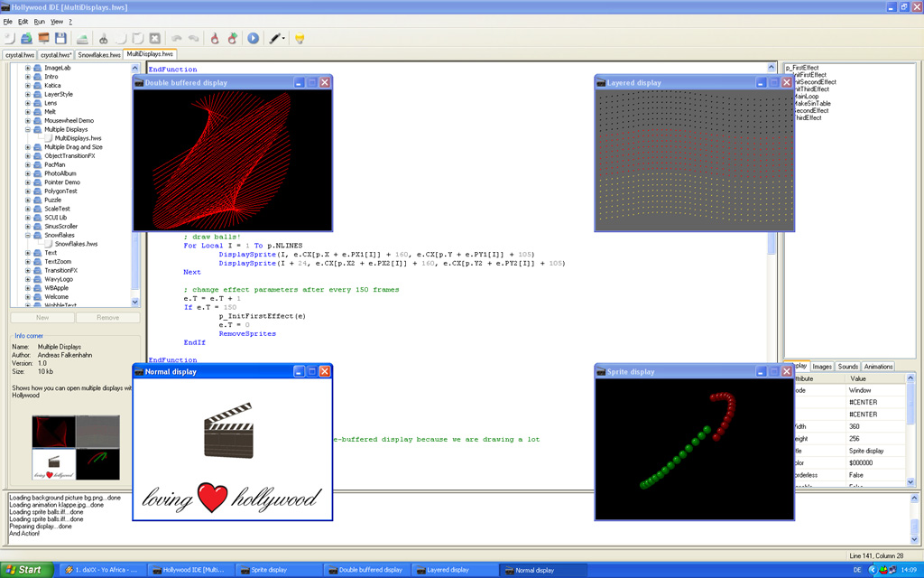Collapse the Snowflakes tree node
This screenshot has height=578, width=924.
pos(28,235)
